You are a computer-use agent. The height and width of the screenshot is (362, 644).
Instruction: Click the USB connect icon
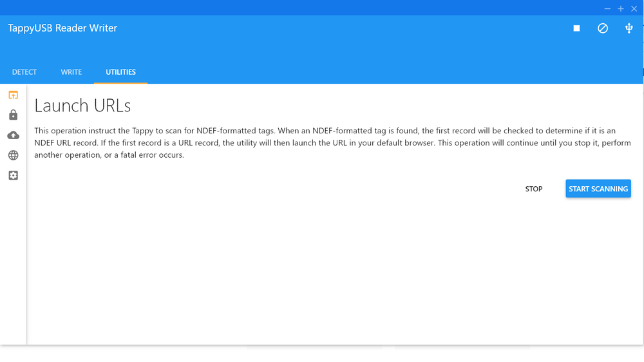tap(629, 28)
